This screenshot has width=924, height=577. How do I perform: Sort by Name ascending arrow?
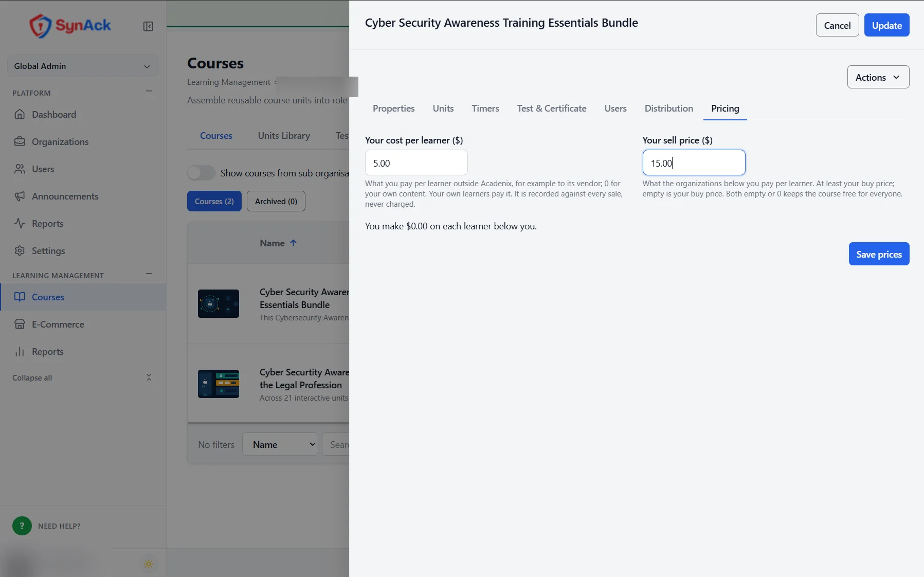(x=293, y=243)
